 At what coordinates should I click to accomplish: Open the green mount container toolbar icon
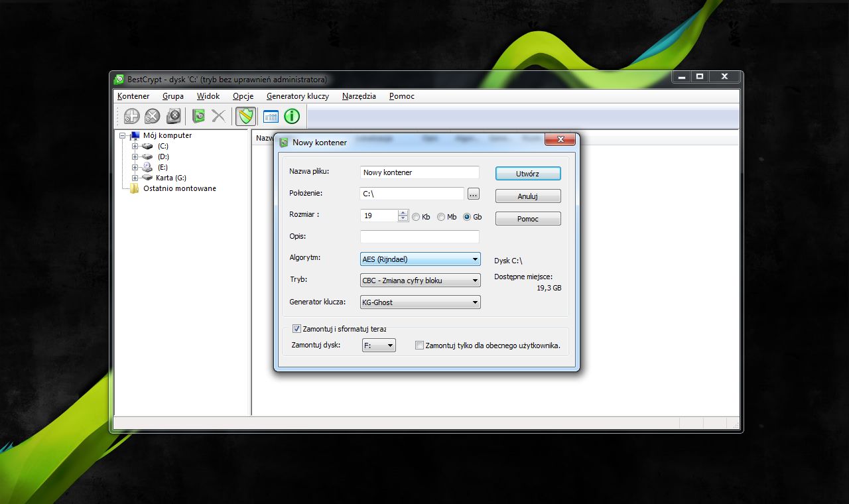point(197,115)
